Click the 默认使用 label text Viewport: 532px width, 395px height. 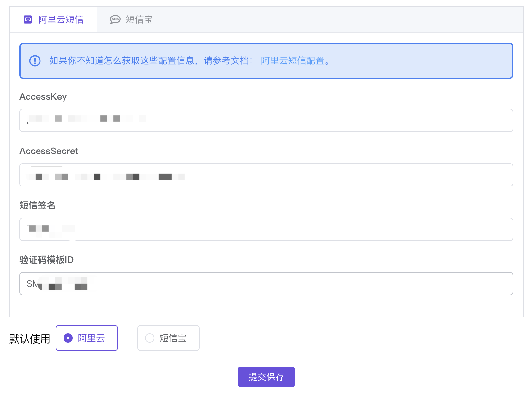pyautogui.click(x=29, y=339)
